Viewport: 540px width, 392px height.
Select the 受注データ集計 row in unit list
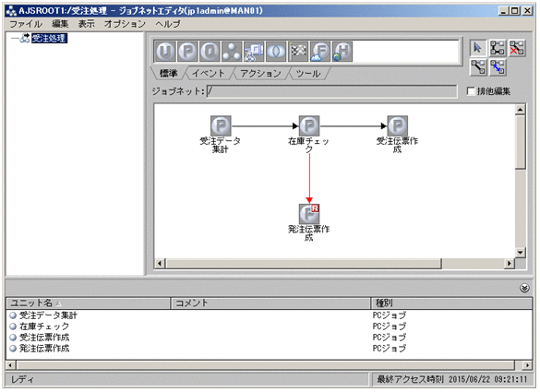pyautogui.click(x=270, y=315)
